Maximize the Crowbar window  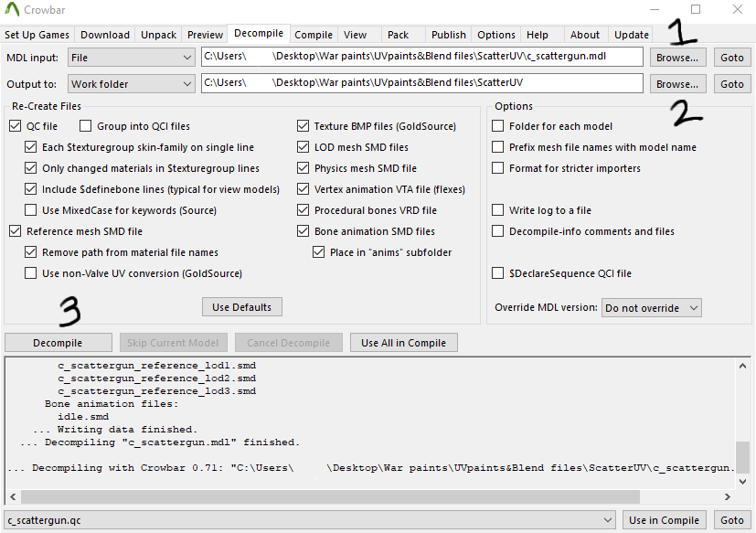click(696, 10)
